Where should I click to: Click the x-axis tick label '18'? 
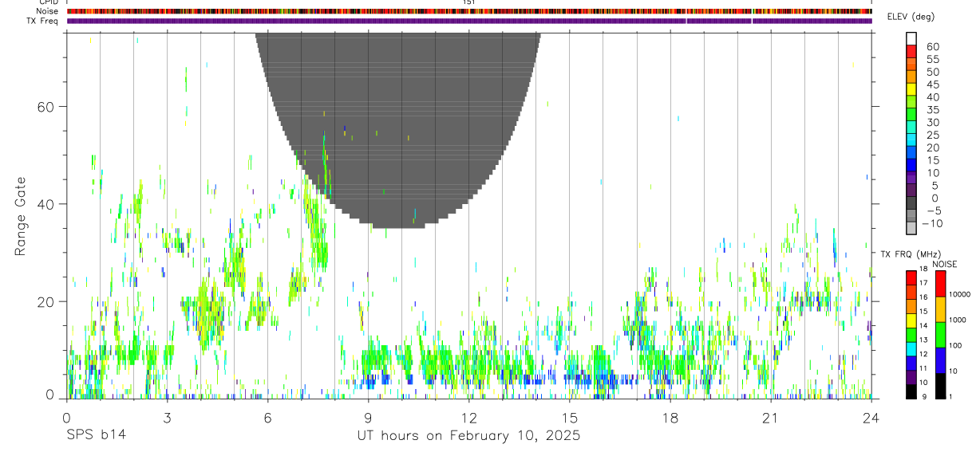670,419
